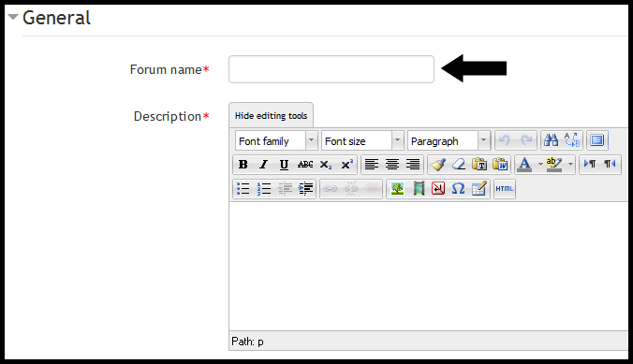Viewport: 633px width, 364px height.
Task: Align text right
Action: pos(413,165)
